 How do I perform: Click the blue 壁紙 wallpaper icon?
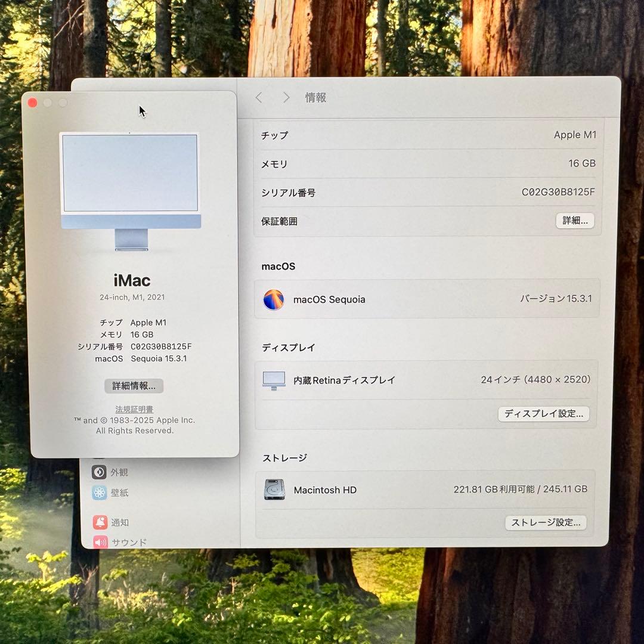coord(98,493)
